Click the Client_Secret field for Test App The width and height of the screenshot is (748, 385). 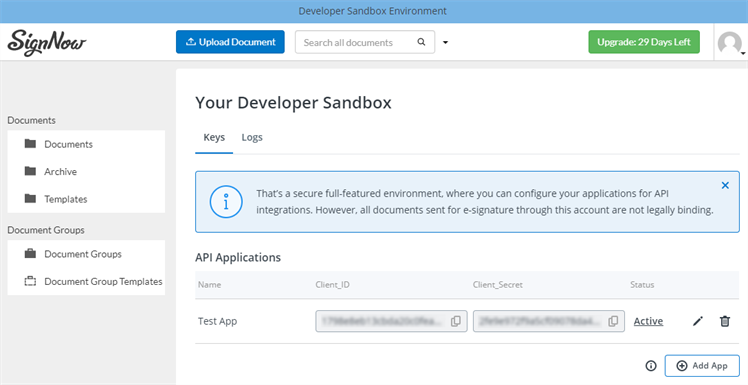[549, 321]
